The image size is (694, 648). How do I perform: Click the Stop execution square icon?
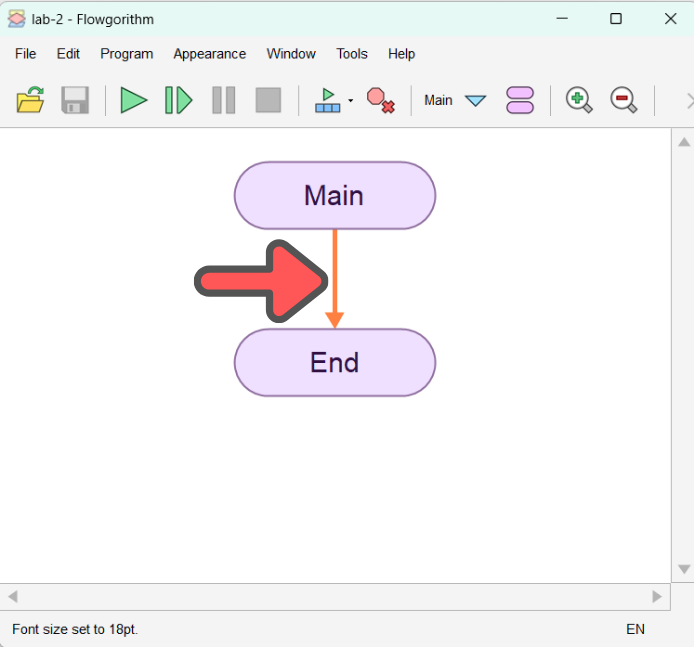(x=268, y=100)
